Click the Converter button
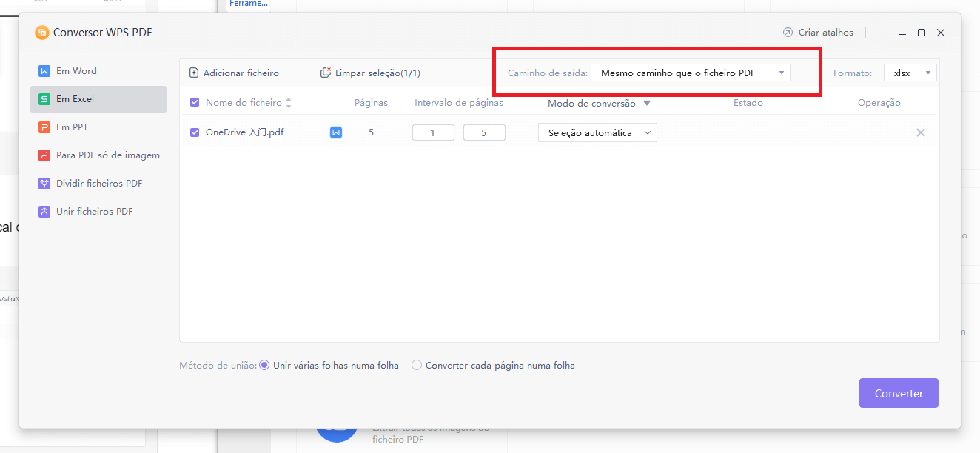This screenshot has height=453, width=980. [899, 393]
